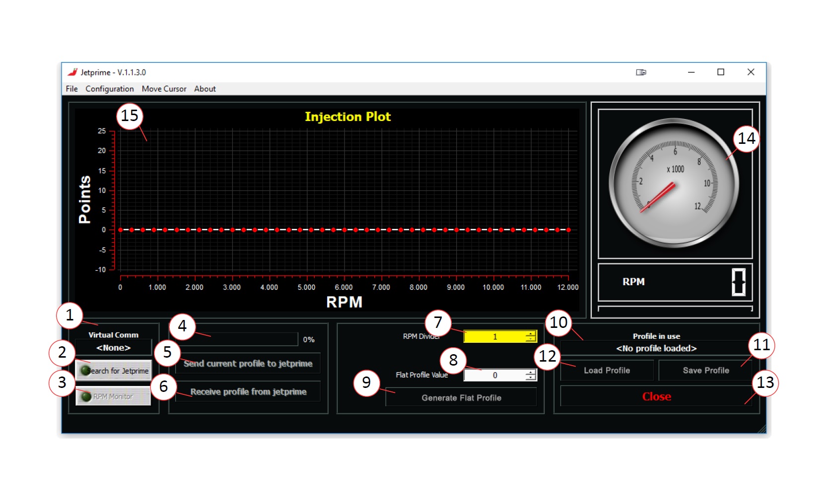Viewport: 836px width, 504px height.
Task: Open the Move Cursor menu
Action: click(164, 89)
